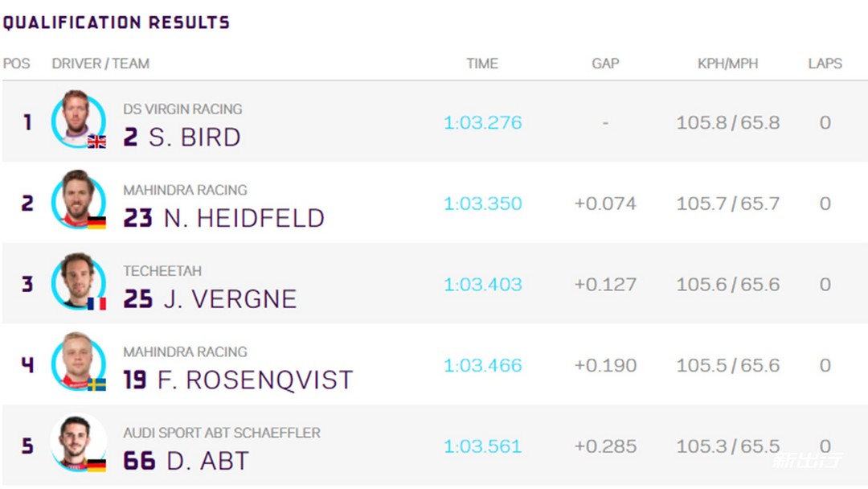Select the German flag icon beside Heidfeld

pyautogui.click(x=96, y=223)
